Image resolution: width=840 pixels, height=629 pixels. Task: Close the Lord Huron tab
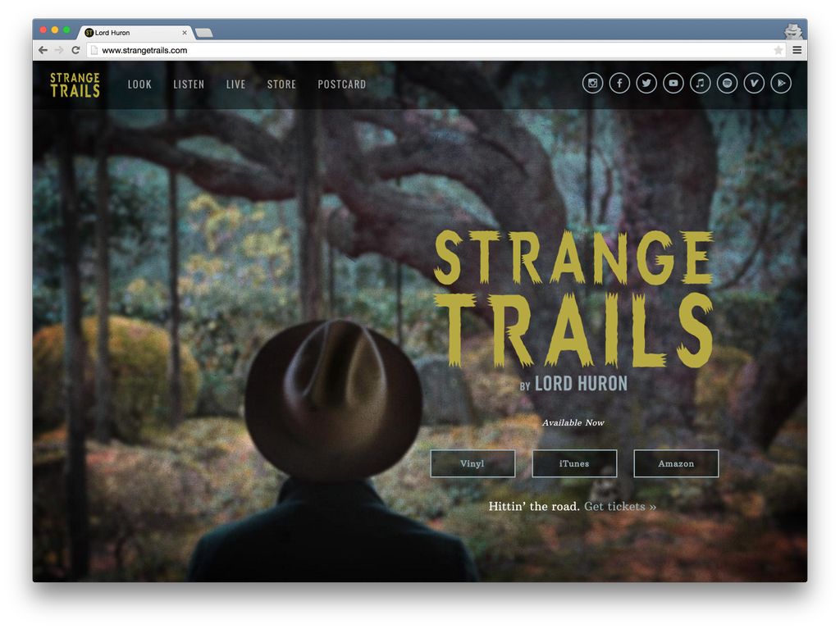tap(185, 33)
